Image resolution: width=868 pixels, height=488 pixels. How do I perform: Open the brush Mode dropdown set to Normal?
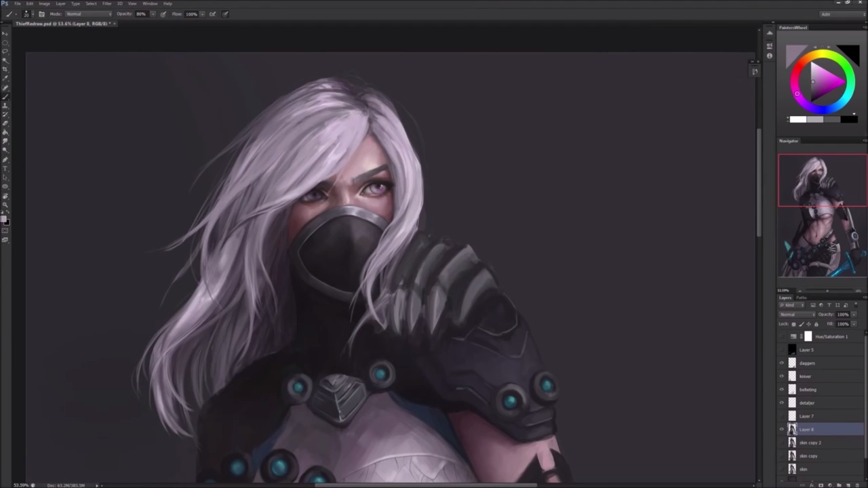(x=88, y=14)
